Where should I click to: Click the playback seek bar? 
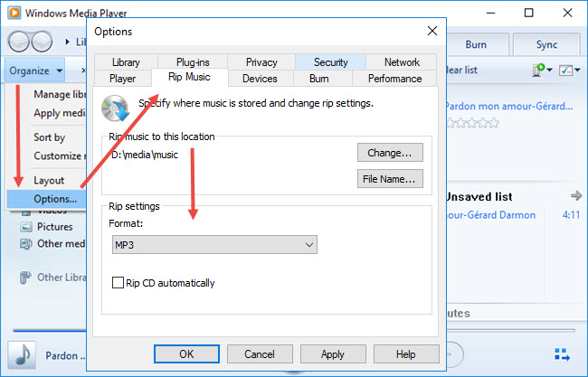(x=294, y=331)
